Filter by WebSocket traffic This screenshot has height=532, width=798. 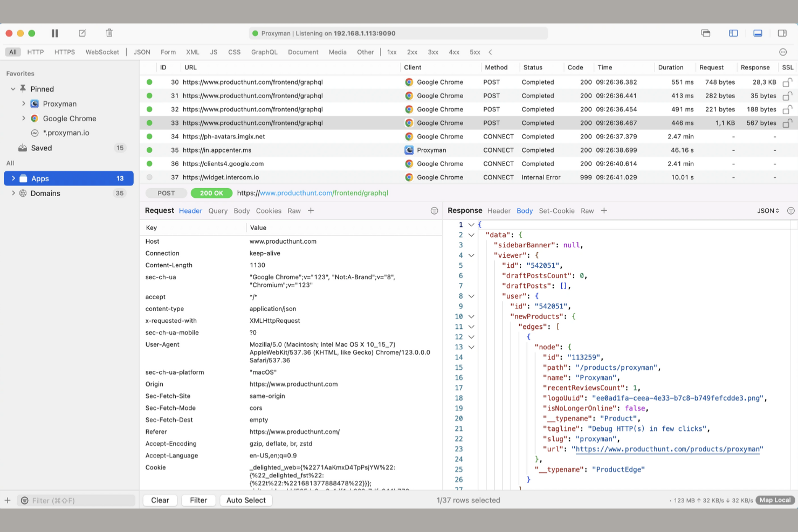pos(102,52)
